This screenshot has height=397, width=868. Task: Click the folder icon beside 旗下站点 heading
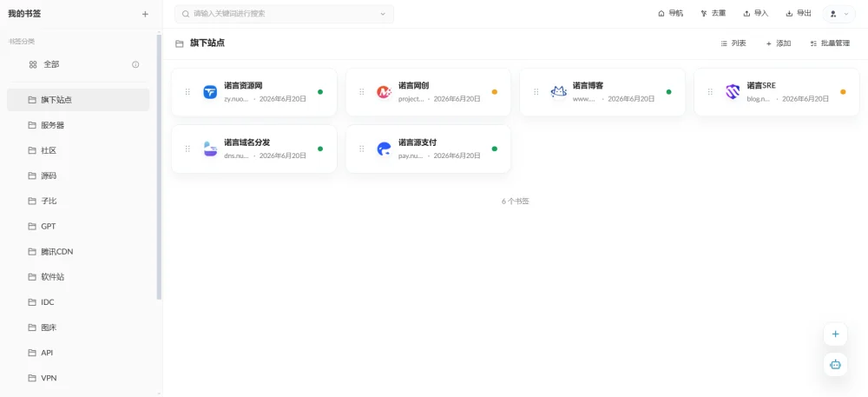[x=180, y=43]
